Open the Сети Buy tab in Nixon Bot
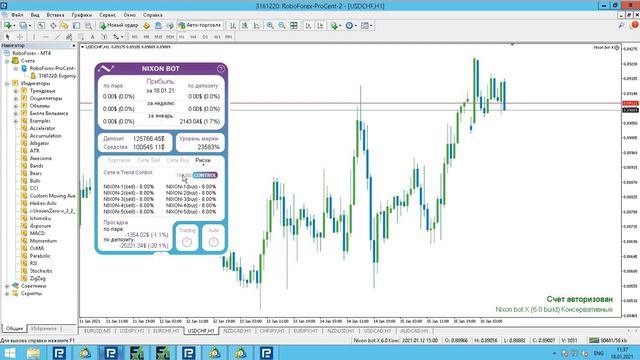Screen dimensions: 640x360 [178, 160]
